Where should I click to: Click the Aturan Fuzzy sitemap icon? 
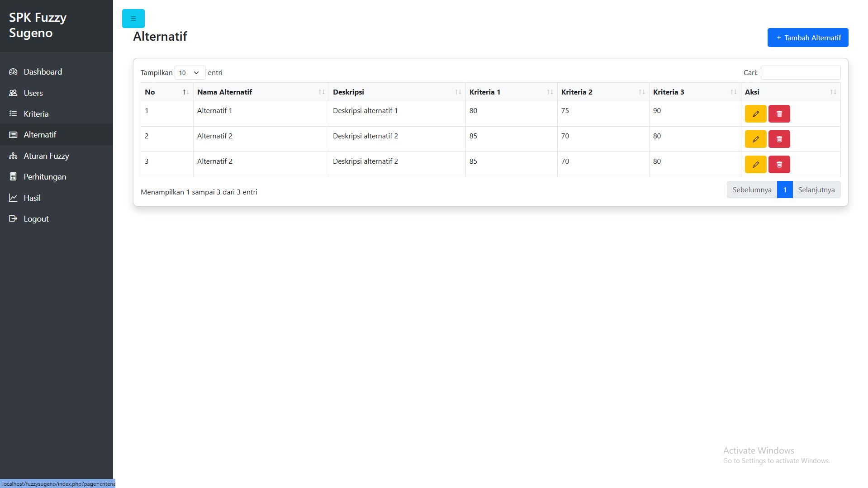(x=13, y=156)
